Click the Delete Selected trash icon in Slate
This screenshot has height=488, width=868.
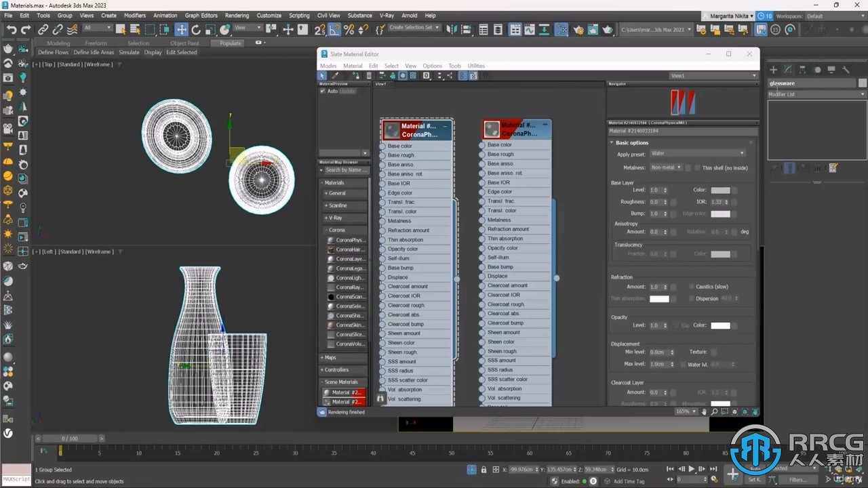[x=369, y=76]
